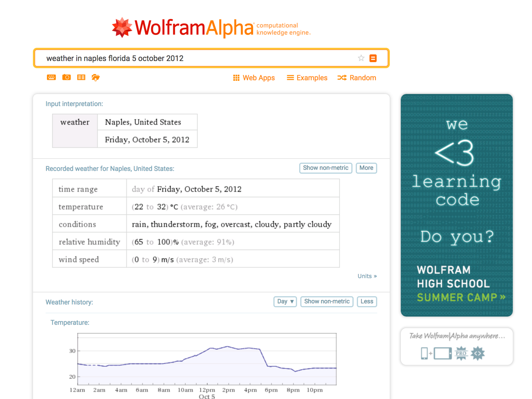The height and width of the screenshot is (399, 532).
Task: Open the extended keyboard icon
Action: tap(51, 77)
